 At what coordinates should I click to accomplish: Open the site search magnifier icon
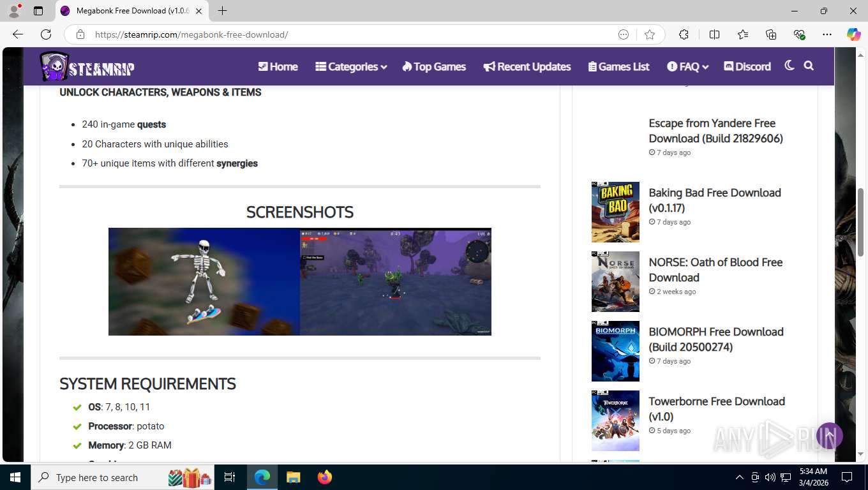tap(809, 66)
